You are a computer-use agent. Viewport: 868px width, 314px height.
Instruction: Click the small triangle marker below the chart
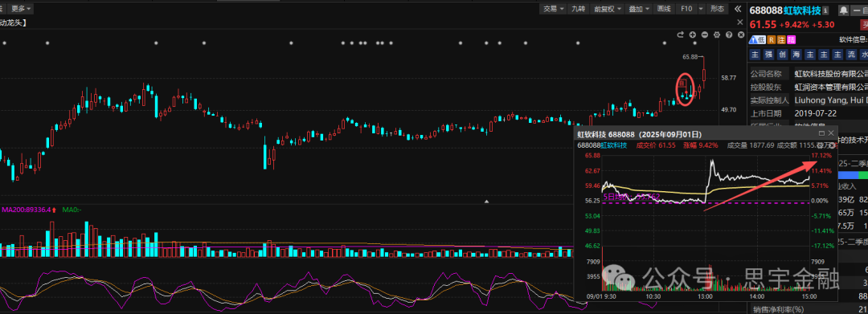(x=486, y=202)
